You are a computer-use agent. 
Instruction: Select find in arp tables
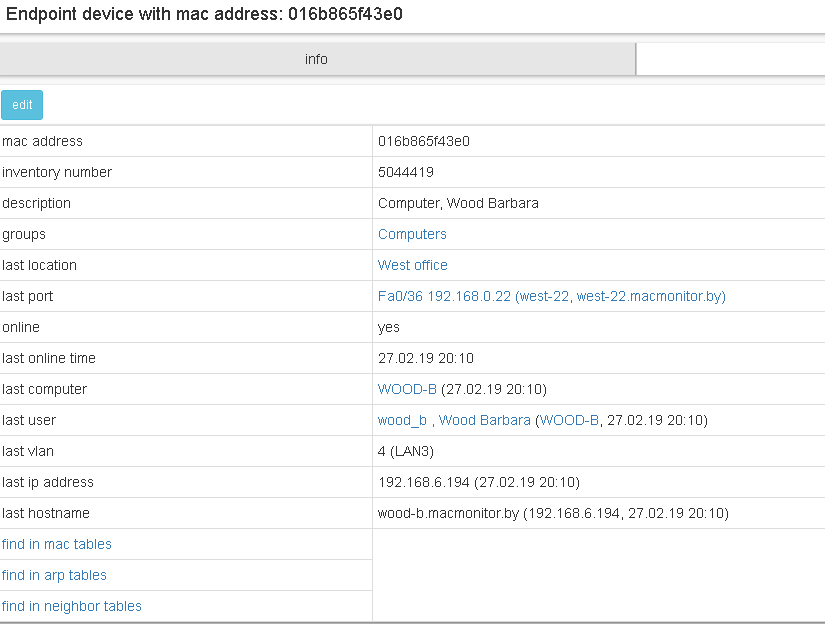coord(54,575)
